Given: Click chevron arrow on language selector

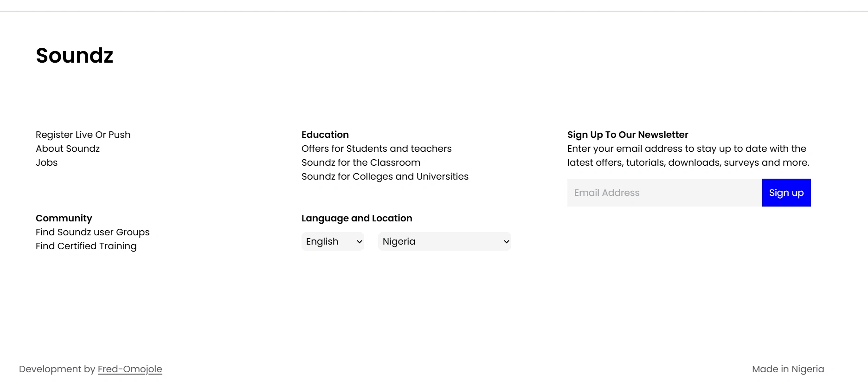Looking at the screenshot, I should tap(360, 242).
